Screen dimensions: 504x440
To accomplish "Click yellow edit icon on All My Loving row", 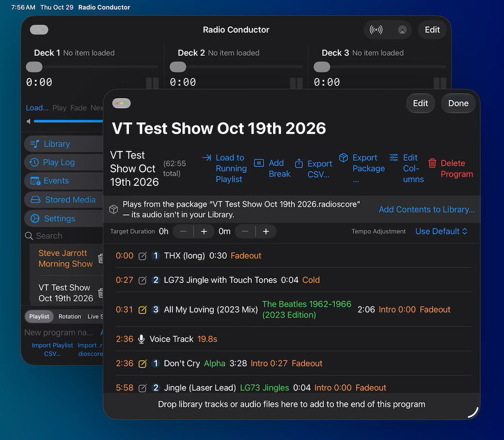I will point(142,310).
